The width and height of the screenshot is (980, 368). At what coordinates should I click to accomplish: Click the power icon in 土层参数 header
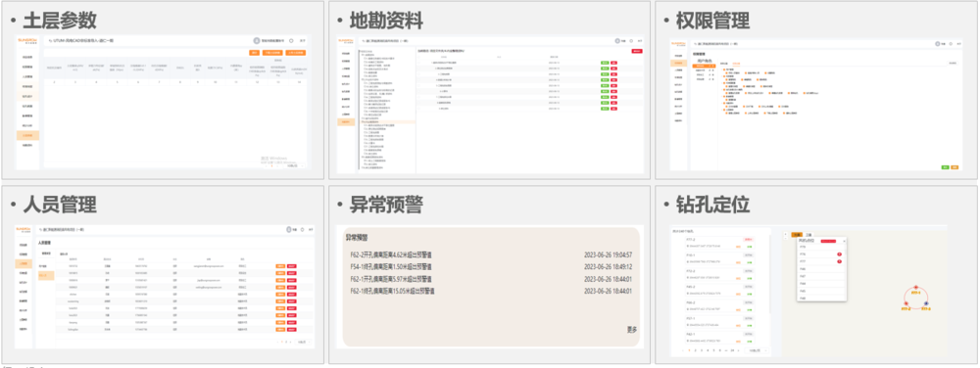tap(291, 40)
